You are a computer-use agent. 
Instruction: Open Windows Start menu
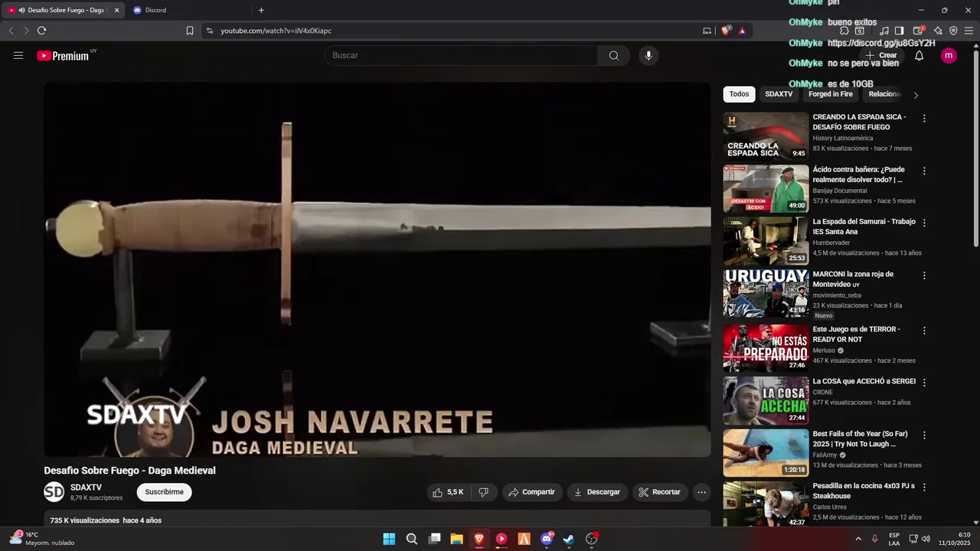[389, 539]
